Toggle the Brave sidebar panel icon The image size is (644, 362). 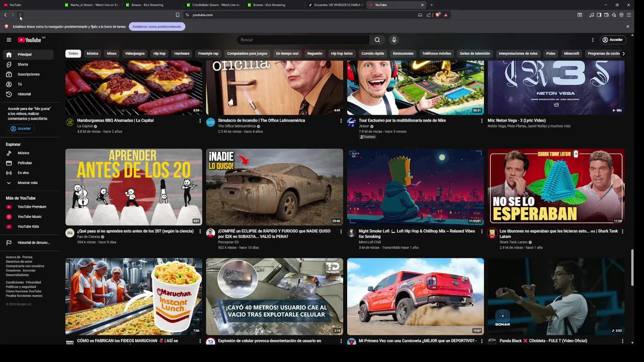599,15
